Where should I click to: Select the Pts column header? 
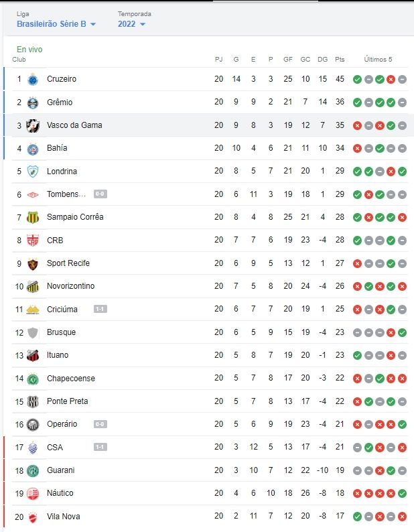[340, 60]
